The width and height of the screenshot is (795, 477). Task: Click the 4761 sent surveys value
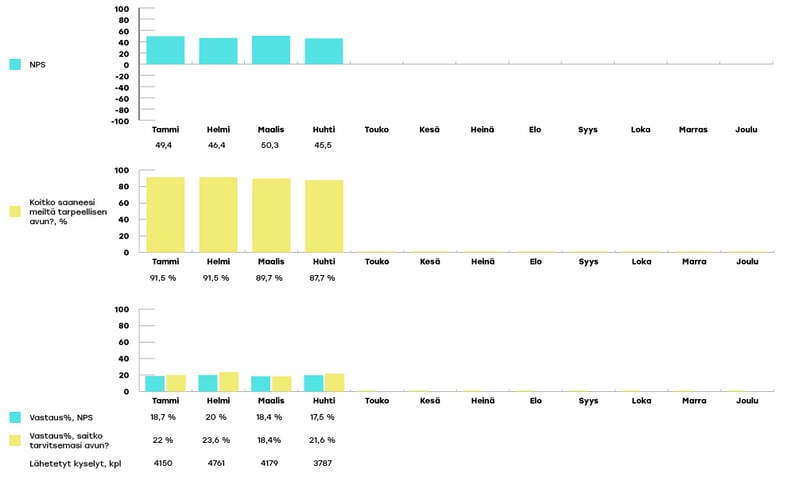[x=217, y=463]
